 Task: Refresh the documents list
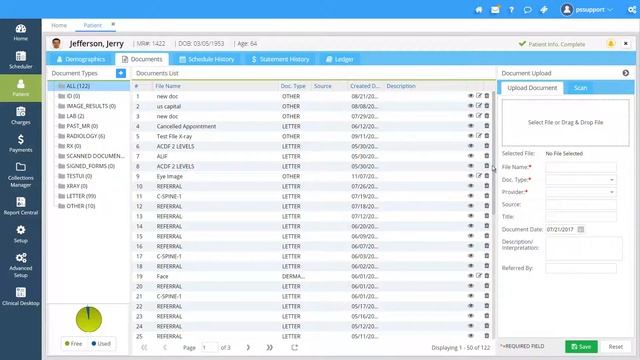pyautogui.click(x=294, y=347)
